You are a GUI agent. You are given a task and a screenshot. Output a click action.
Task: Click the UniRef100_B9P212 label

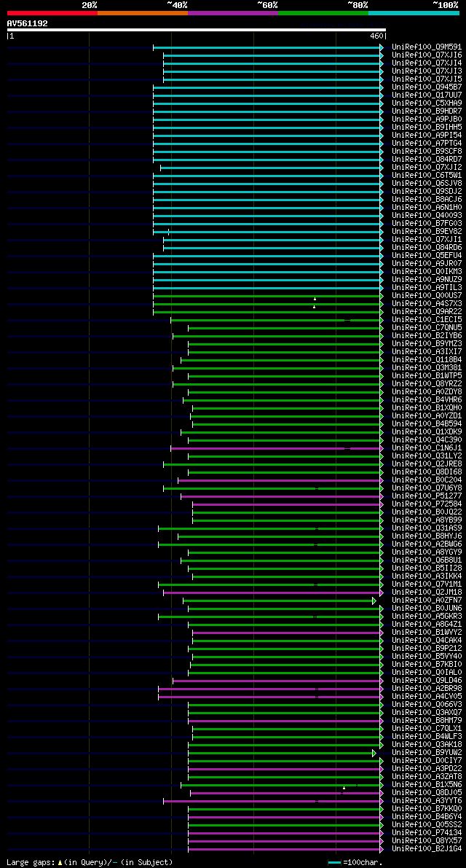(427, 648)
